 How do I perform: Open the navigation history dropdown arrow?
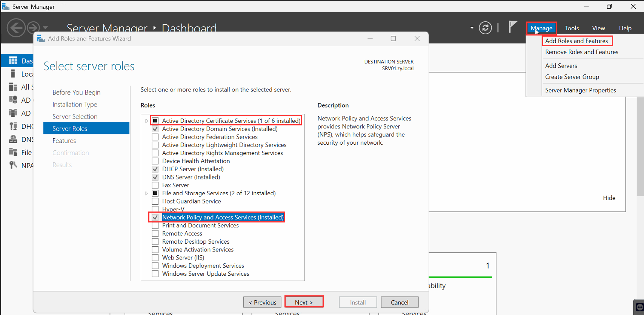pos(45,28)
